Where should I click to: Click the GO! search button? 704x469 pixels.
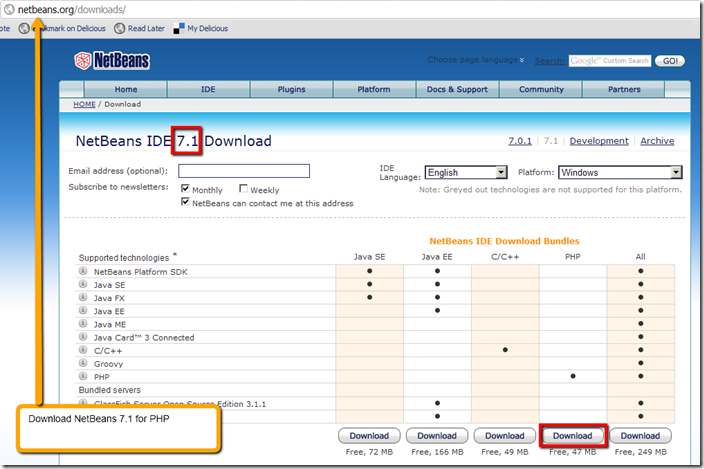click(670, 61)
